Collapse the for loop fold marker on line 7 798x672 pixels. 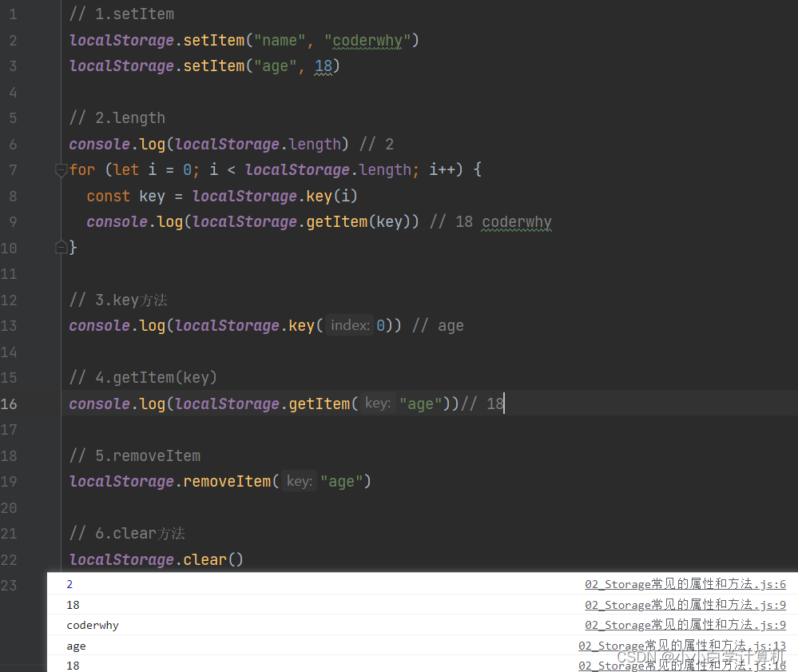click(61, 170)
